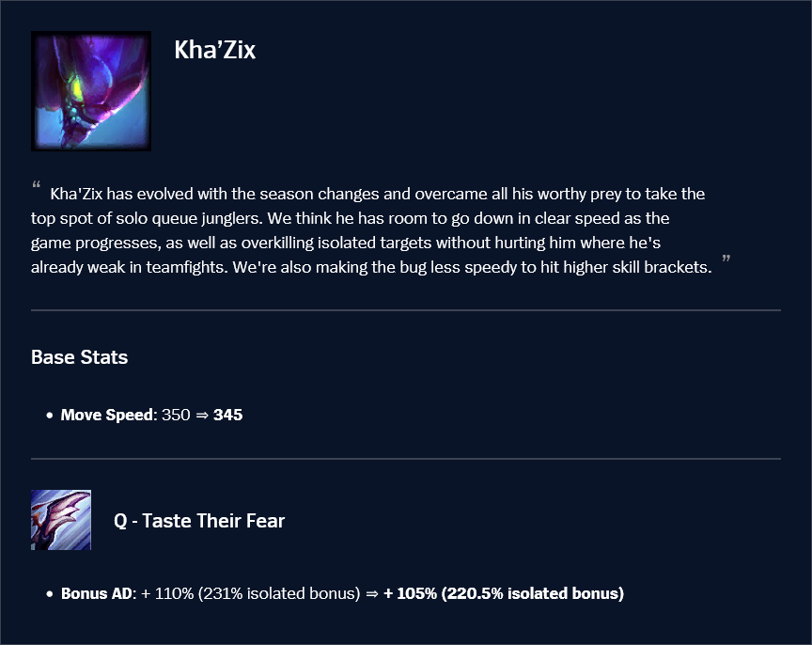Click the Kha'Zix developer quote paragraph

pyautogui.click(x=376, y=230)
